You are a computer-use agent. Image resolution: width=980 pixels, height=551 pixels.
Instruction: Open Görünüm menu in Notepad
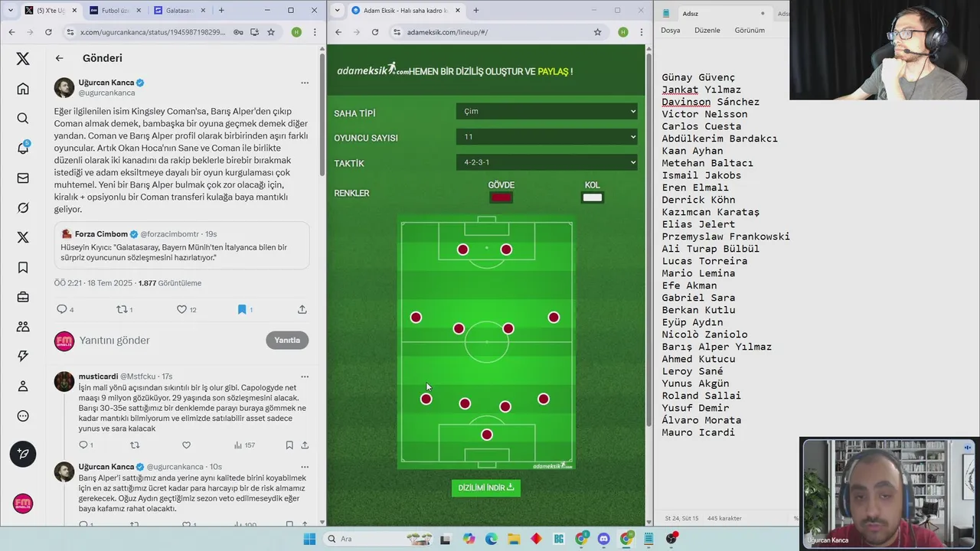750,30
